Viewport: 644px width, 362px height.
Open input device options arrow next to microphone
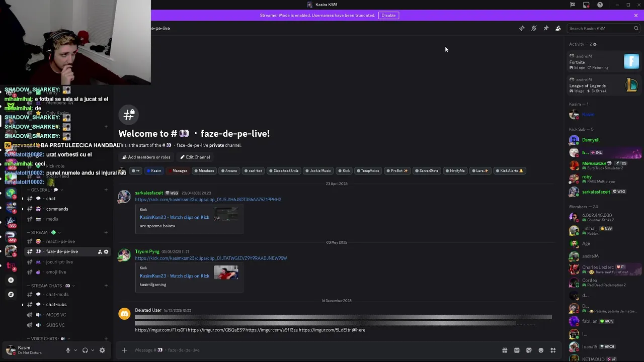(75, 350)
